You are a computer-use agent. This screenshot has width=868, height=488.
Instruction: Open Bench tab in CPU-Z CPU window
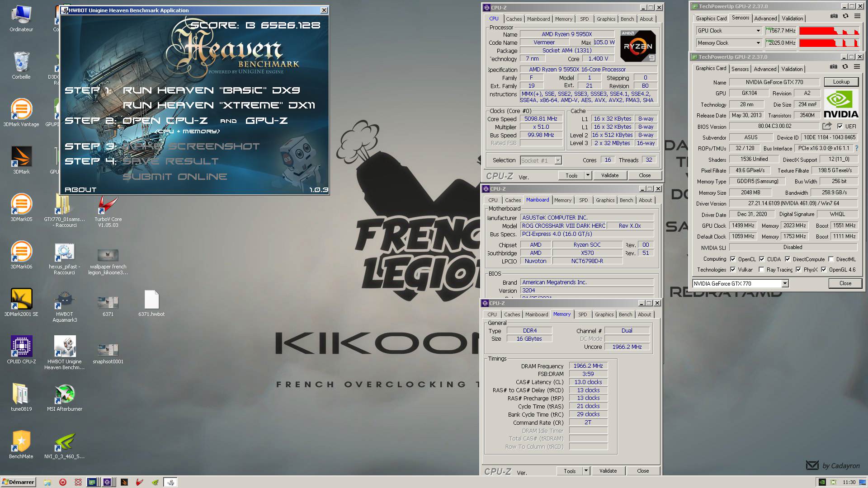(x=627, y=19)
